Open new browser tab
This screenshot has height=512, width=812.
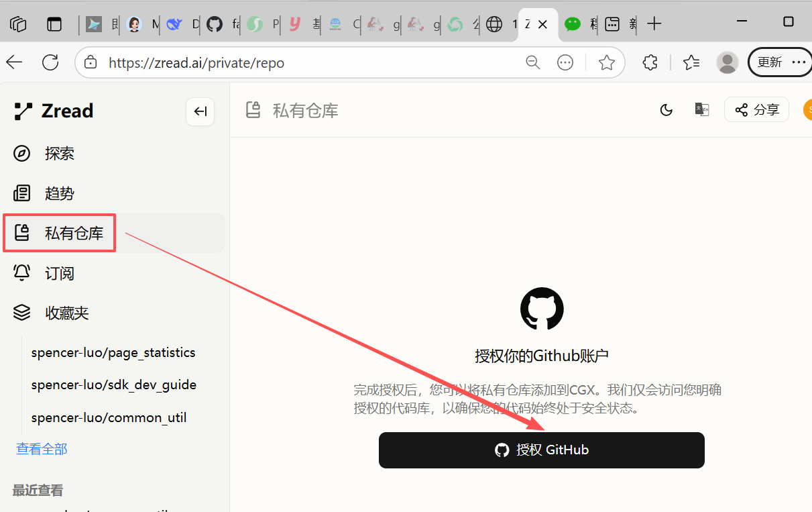tap(654, 24)
